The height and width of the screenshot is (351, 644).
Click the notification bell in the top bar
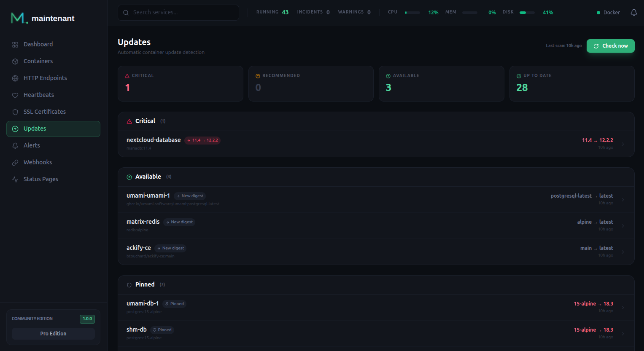(x=634, y=13)
